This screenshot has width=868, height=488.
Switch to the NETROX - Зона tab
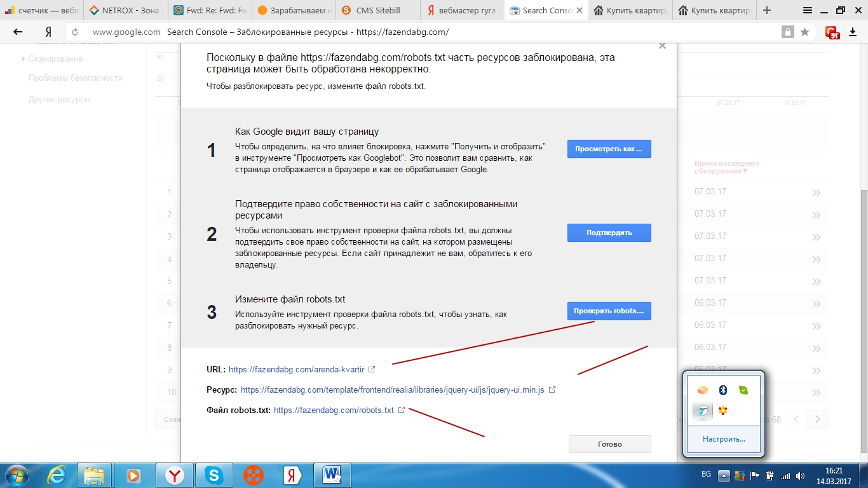(125, 10)
